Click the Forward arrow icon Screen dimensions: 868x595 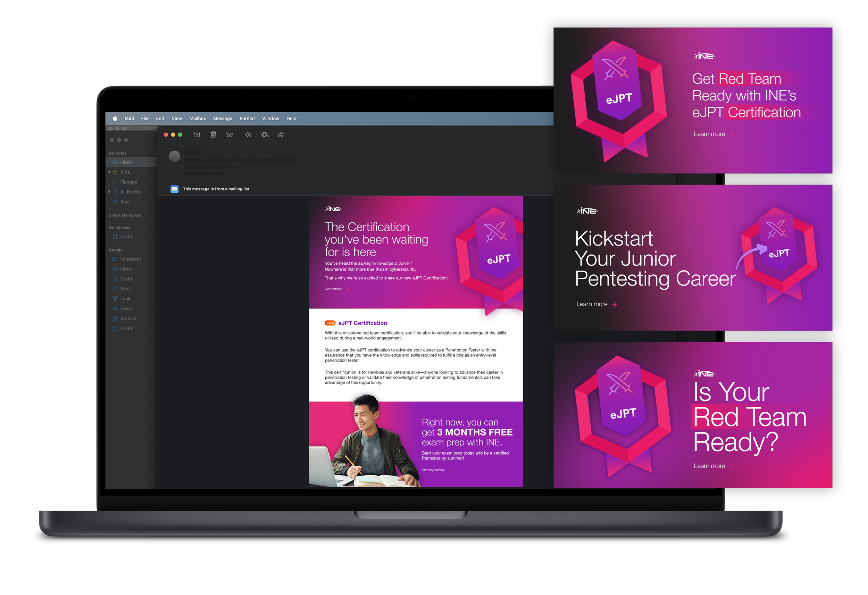281,134
